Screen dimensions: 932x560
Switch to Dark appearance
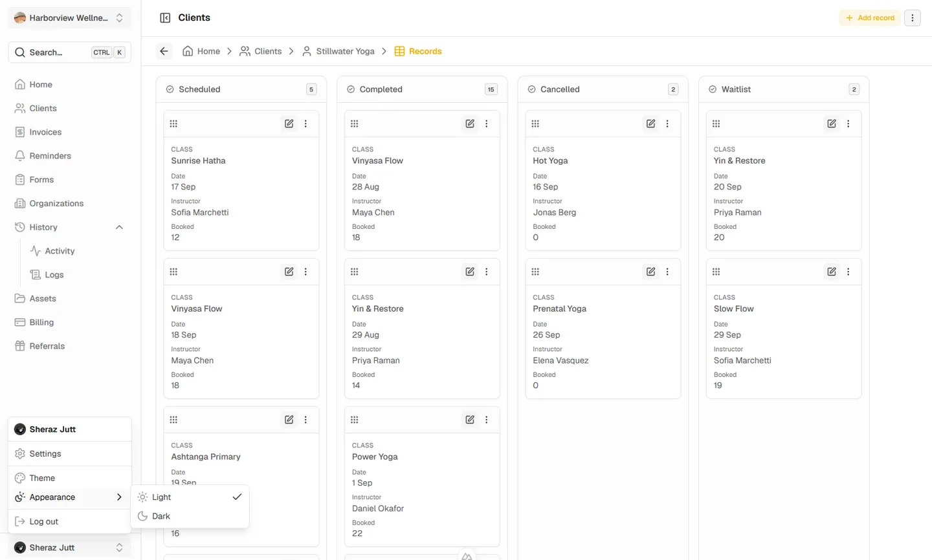click(190, 516)
